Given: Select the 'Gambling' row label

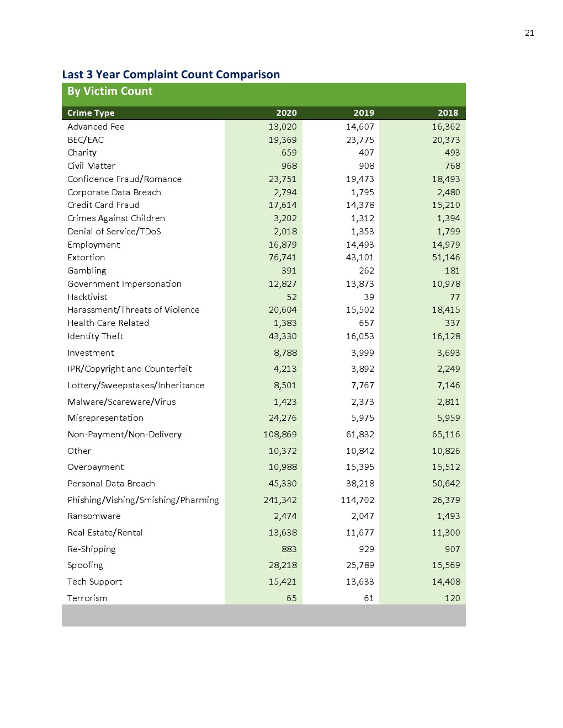Looking at the screenshot, I should click(87, 271).
